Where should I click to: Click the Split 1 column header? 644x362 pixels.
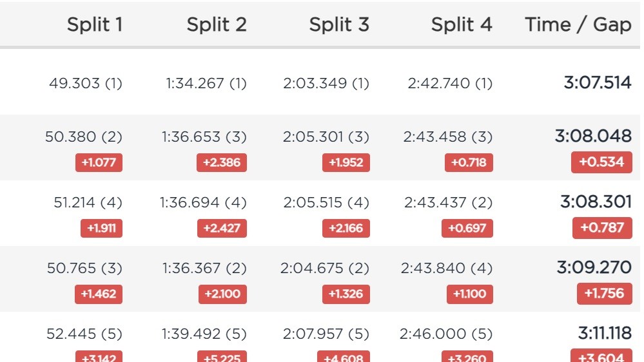(x=95, y=25)
